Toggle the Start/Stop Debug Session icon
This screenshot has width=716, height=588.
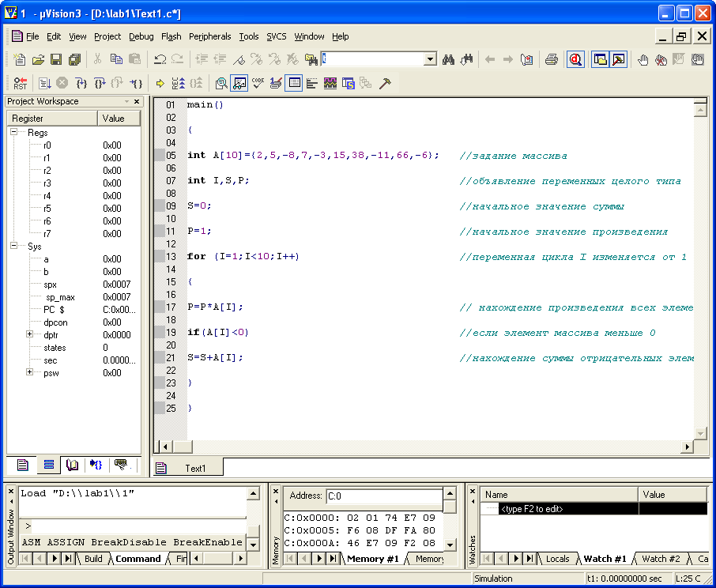point(575,59)
